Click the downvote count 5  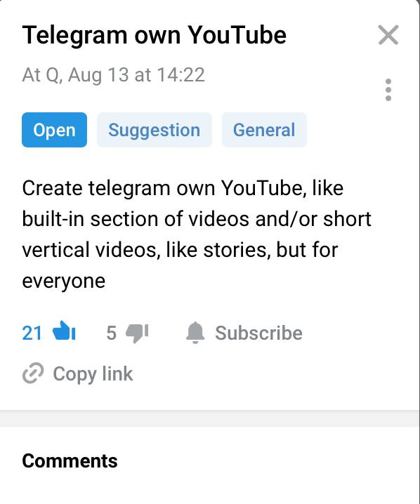(111, 333)
